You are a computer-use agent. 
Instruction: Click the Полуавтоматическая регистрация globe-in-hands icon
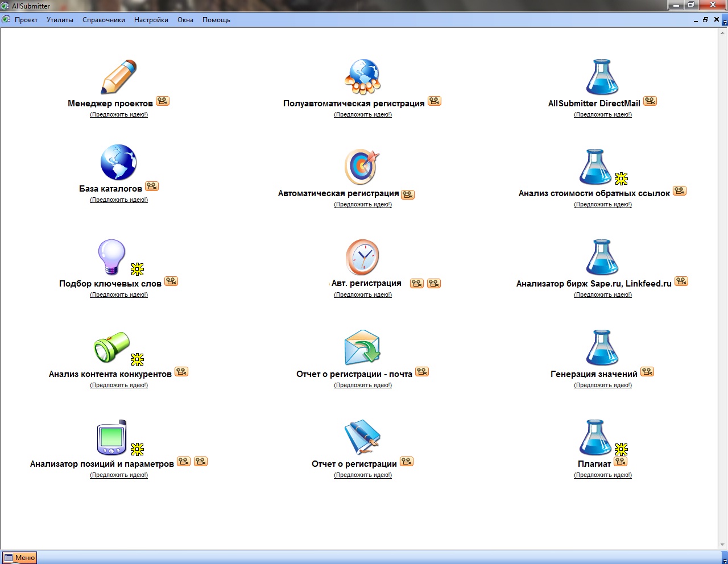362,77
